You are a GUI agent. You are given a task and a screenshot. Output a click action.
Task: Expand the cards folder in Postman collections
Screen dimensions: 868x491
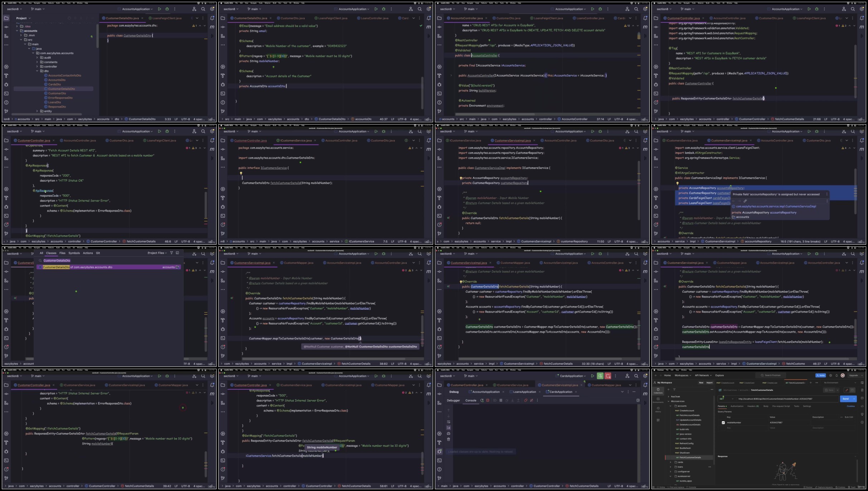(x=670, y=462)
